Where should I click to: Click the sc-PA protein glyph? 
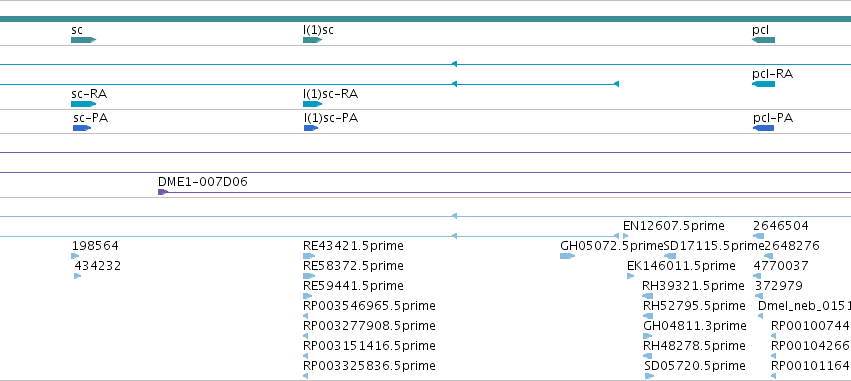[82, 128]
